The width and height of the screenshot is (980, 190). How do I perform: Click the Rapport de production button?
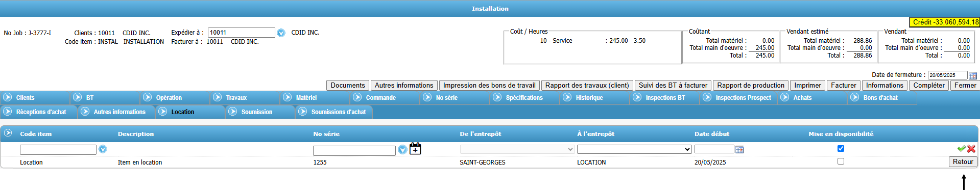point(751,85)
